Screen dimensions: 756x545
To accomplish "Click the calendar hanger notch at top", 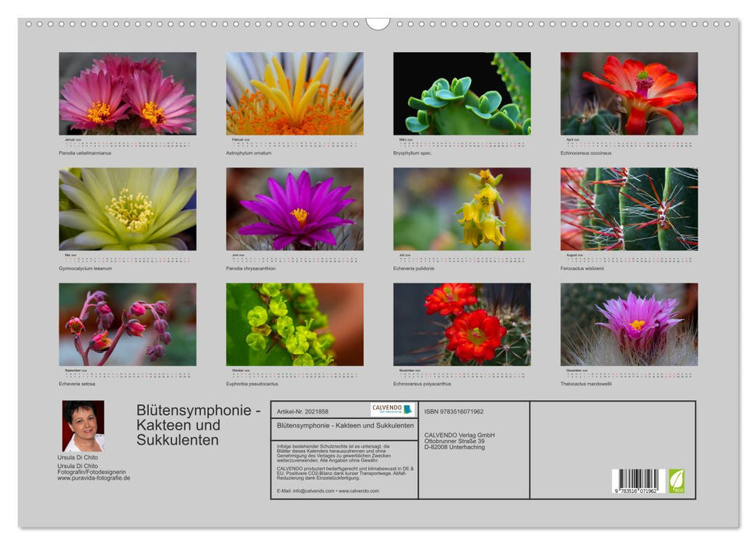I will point(378,23).
